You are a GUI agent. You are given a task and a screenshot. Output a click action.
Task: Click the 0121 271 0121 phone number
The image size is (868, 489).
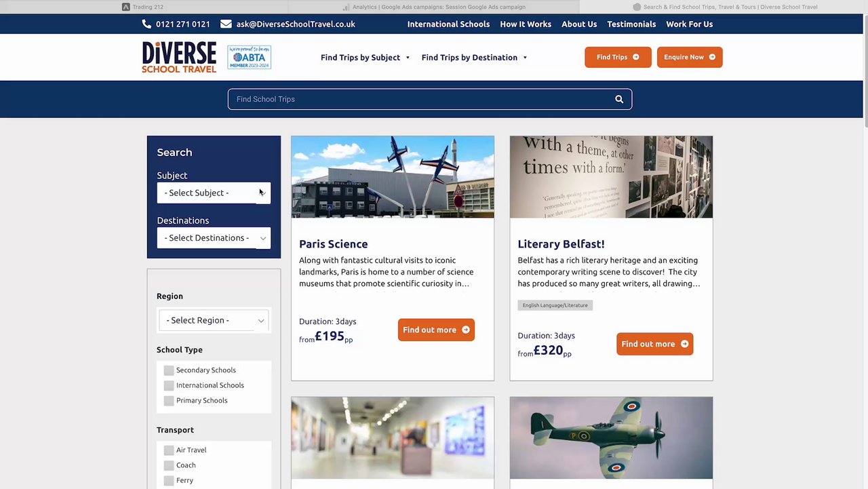(183, 24)
